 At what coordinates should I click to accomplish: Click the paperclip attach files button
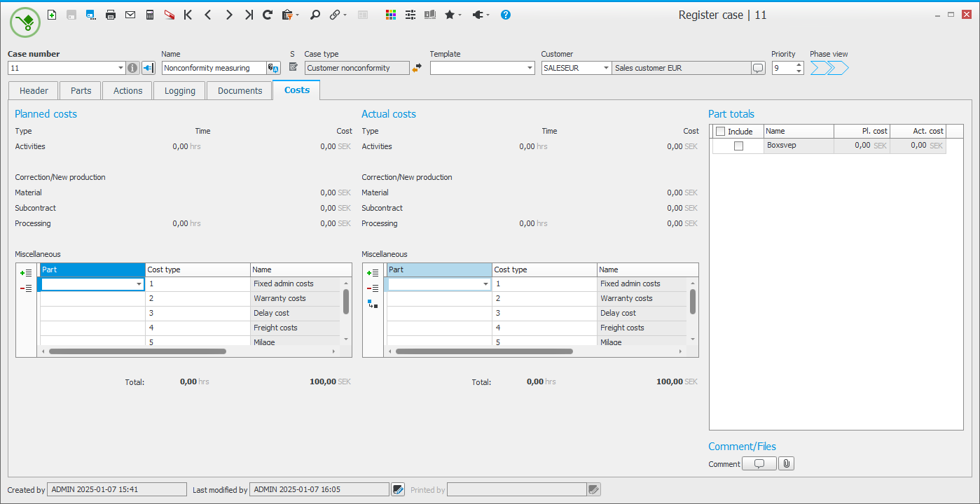[786, 463]
